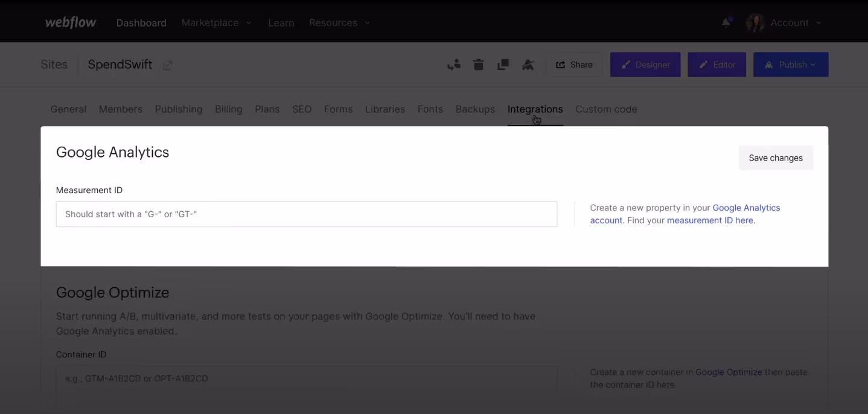Open the Google Analytics account link

click(x=746, y=208)
